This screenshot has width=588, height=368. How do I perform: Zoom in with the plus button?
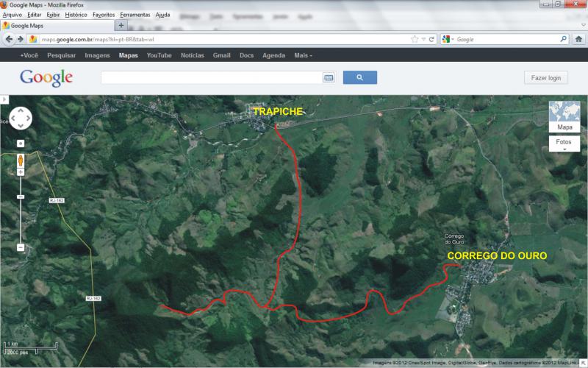tap(21, 172)
